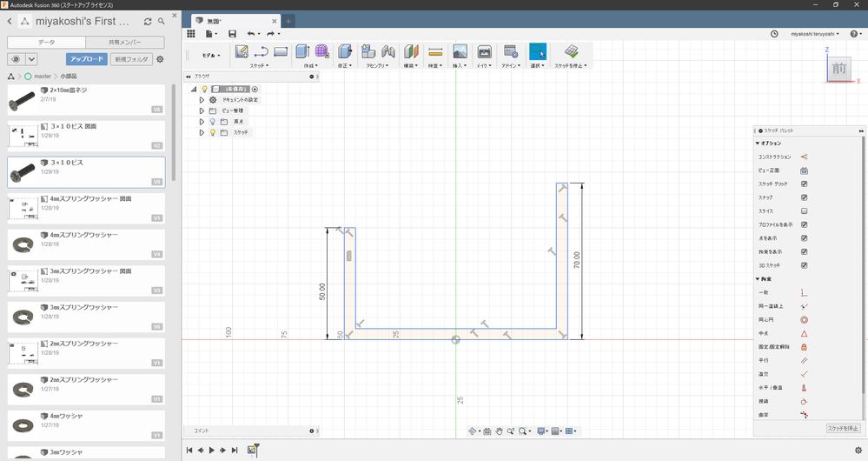
Task: Apply Fix/Unfix lock constraint icon
Action: point(804,347)
